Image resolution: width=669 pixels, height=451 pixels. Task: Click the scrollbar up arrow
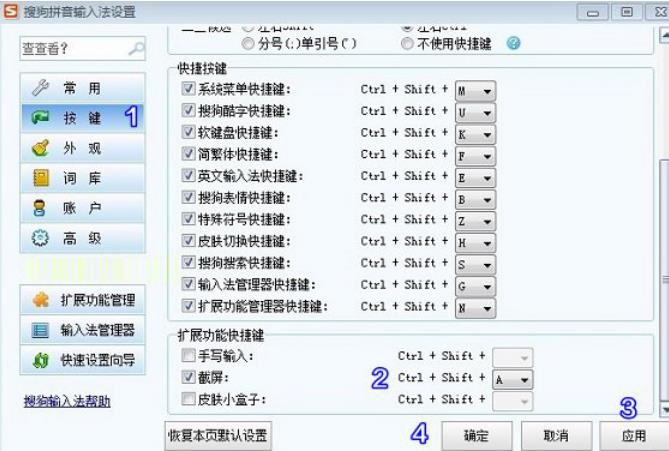click(x=664, y=35)
